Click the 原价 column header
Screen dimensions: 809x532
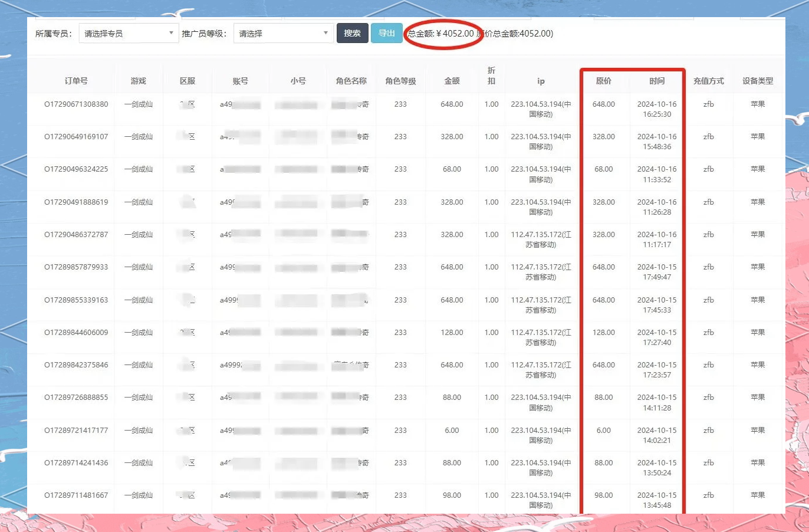pos(603,81)
